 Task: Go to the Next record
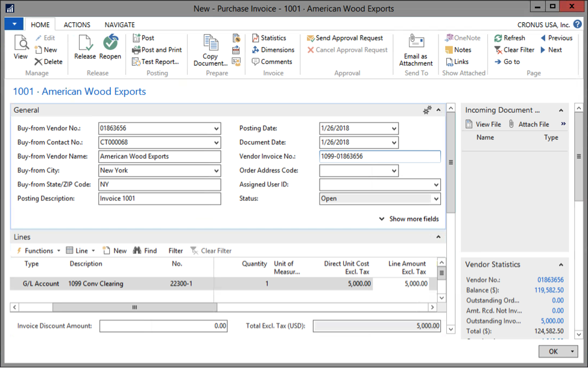coord(551,49)
